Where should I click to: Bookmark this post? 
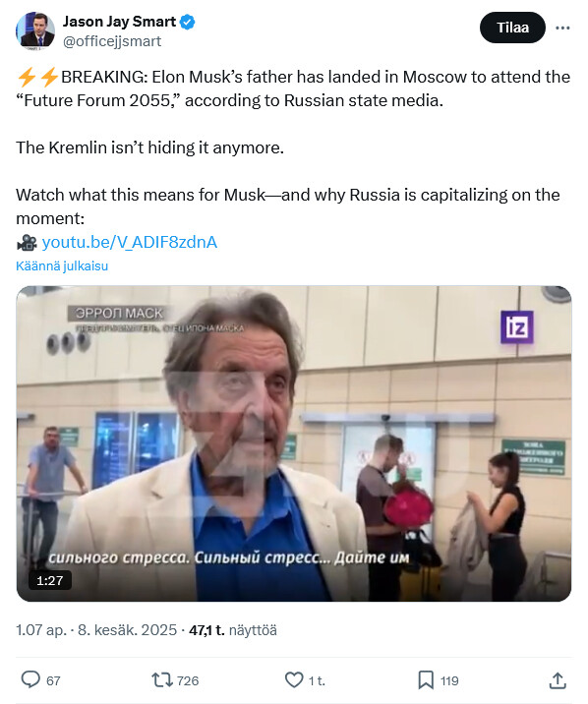[426, 679]
